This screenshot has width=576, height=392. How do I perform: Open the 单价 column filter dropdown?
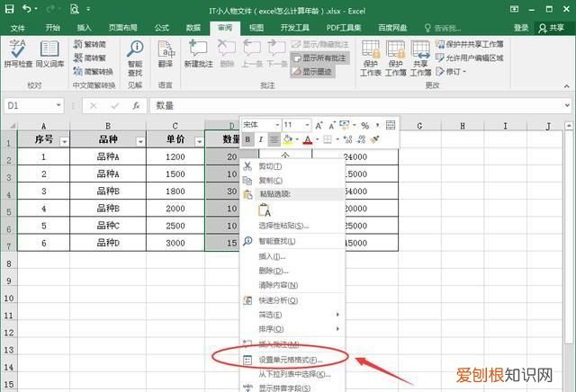(x=199, y=142)
